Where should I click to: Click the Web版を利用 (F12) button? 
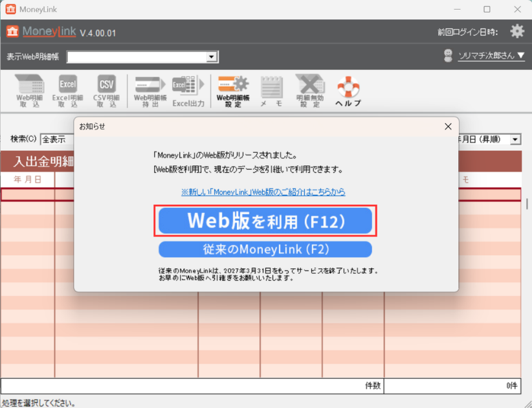coord(265,221)
